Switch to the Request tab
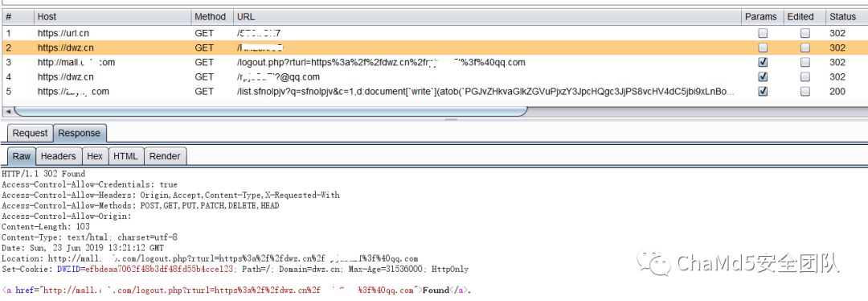 (x=31, y=133)
